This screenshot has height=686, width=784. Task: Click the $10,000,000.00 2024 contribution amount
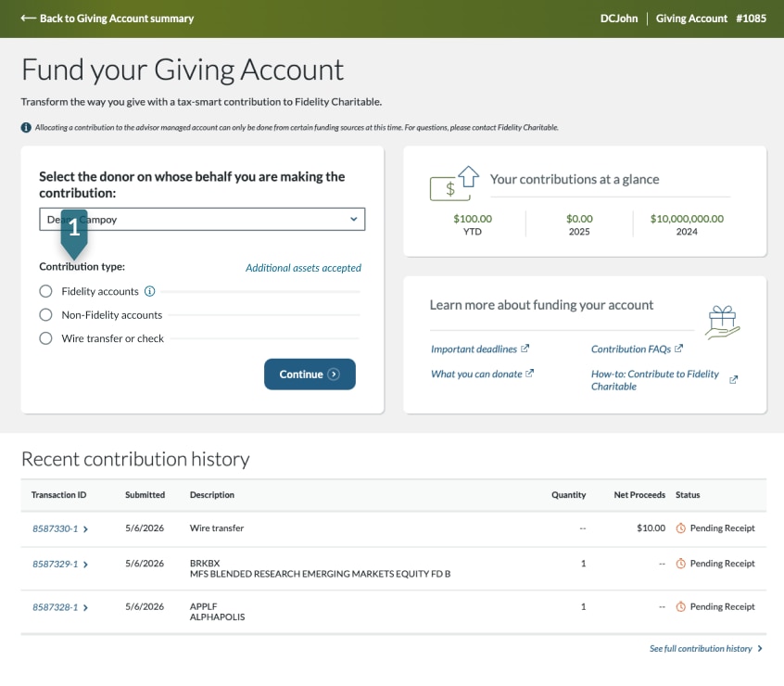687,219
